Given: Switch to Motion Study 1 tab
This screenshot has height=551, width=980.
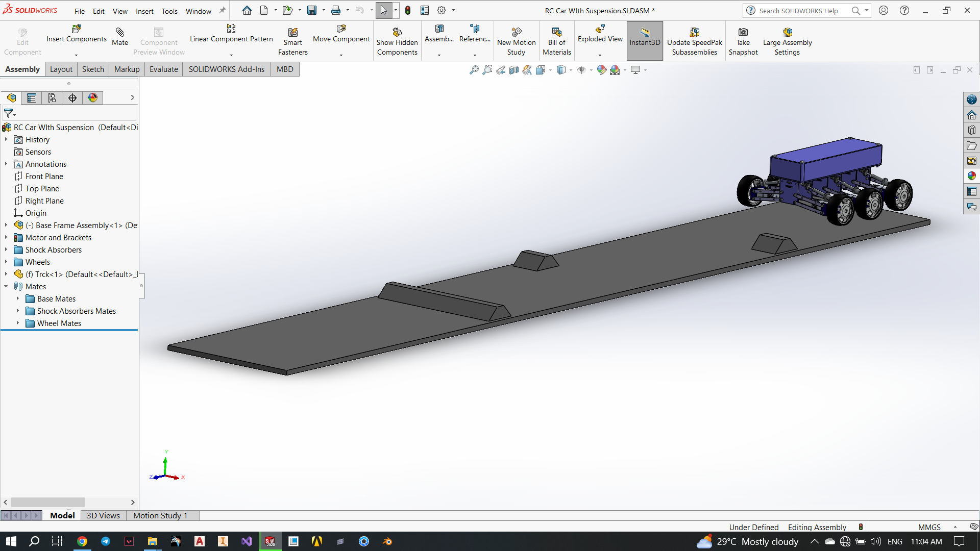Looking at the screenshot, I should click(160, 516).
